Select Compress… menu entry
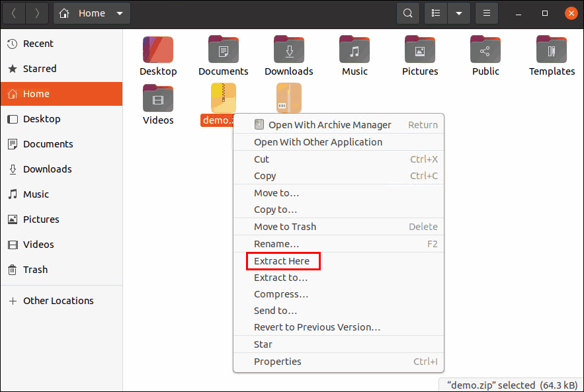Screen dimensions: 584x392 pos(339,294)
